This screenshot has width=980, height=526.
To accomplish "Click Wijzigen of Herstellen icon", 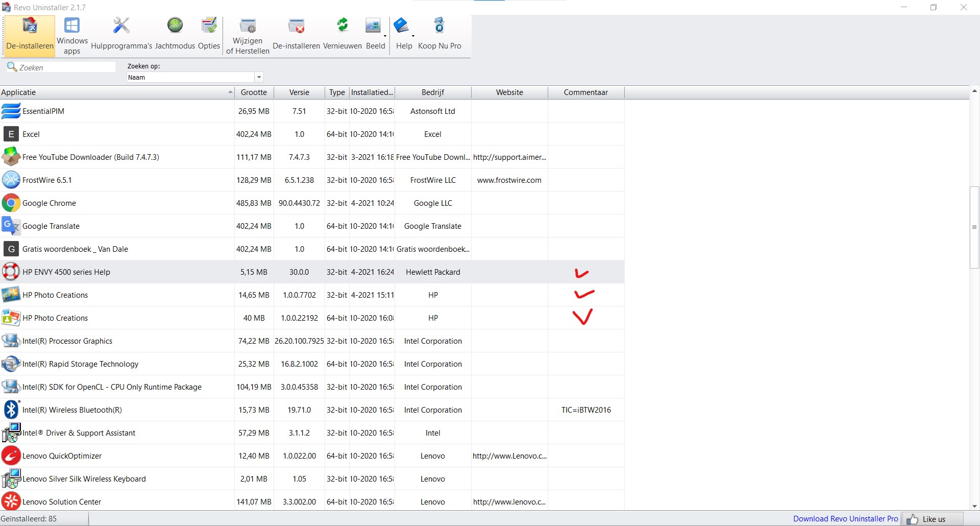I will [248, 26].
